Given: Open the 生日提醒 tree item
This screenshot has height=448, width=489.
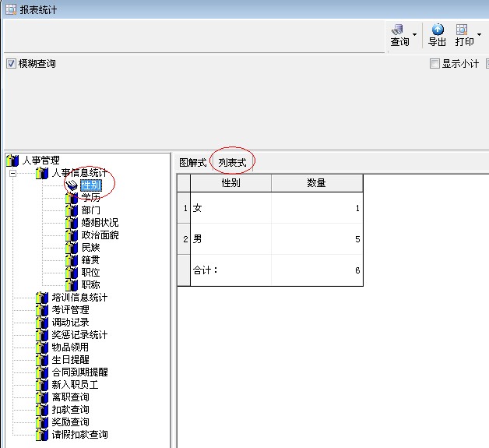Looking at the screenshot, I should pos(71,360).
